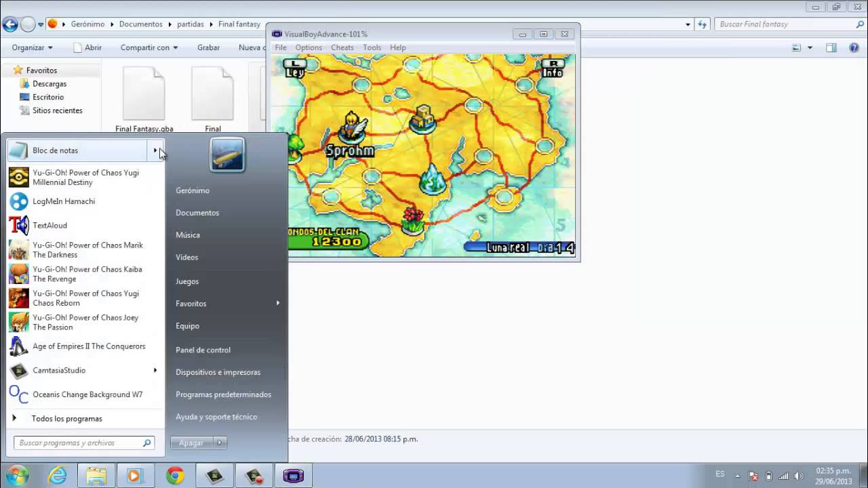The image size is (868, 488).
Task: Open Dispositivos e impresoras
Action: pos(218,372)
